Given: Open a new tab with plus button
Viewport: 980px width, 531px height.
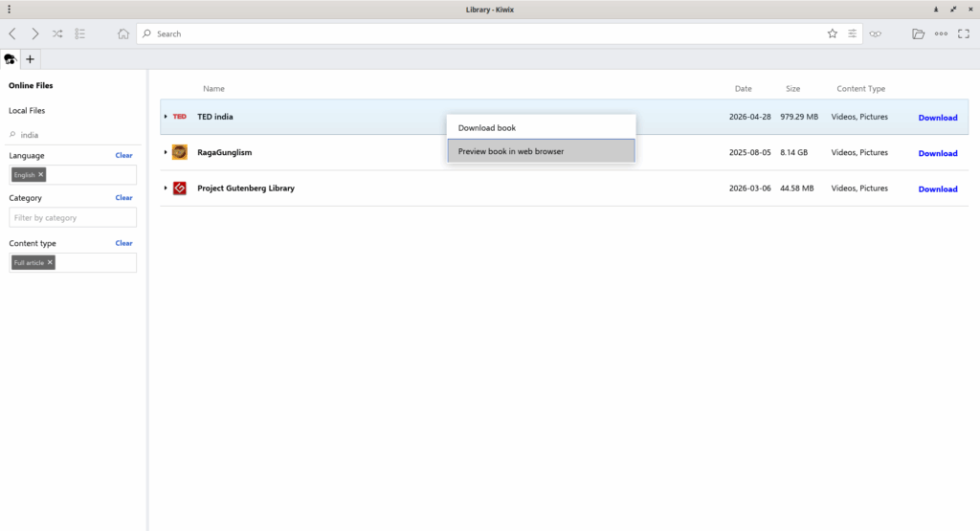Looking at the screenshot, I should (30, 59).
